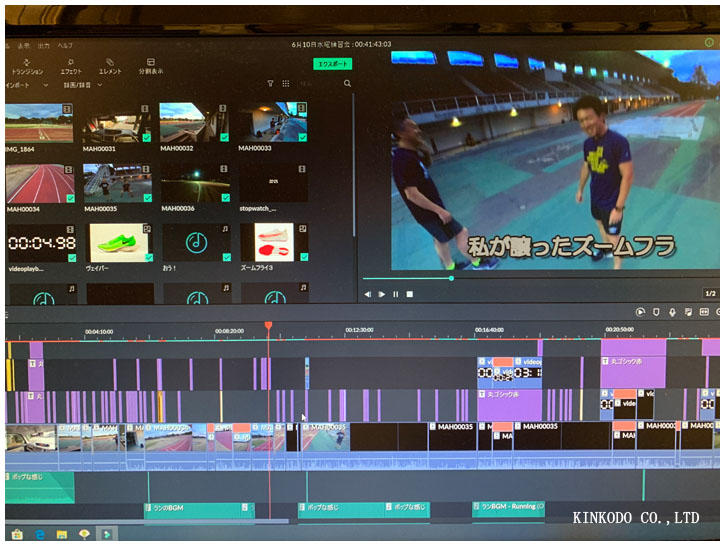Open the Split Screen (分割表示) panel icon
The width and height of the screenshot is (725, 546).
150,66
